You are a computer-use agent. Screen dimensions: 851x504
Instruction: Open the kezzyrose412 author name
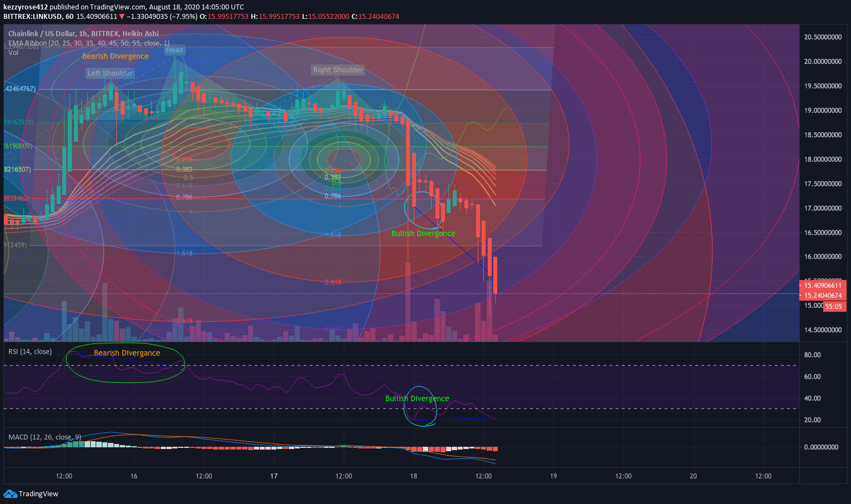[26, 7]
